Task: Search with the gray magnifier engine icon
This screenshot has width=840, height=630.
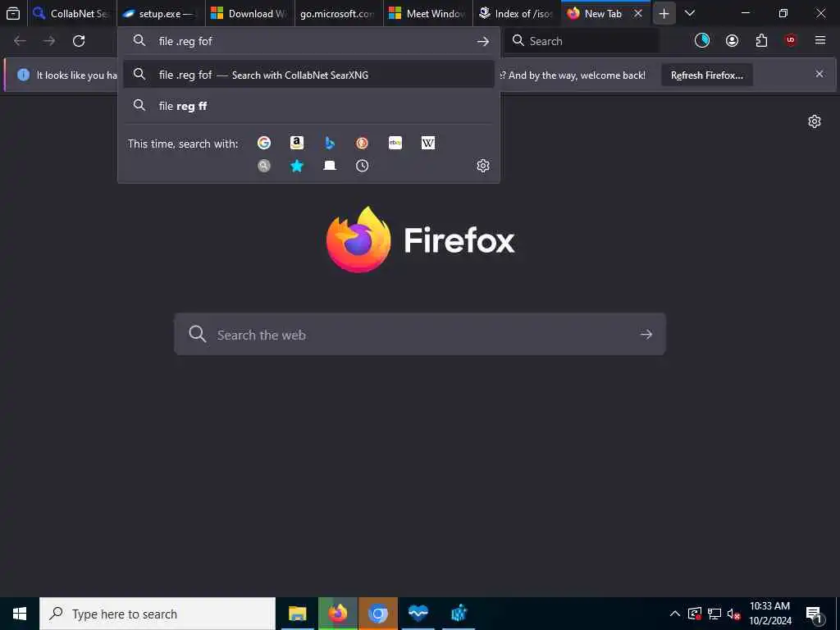Action: (264, 166)
